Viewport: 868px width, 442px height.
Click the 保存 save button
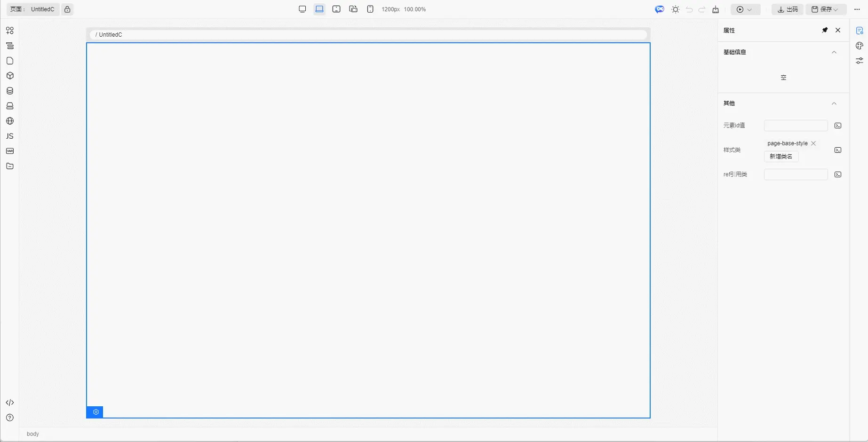coord(826,9)
